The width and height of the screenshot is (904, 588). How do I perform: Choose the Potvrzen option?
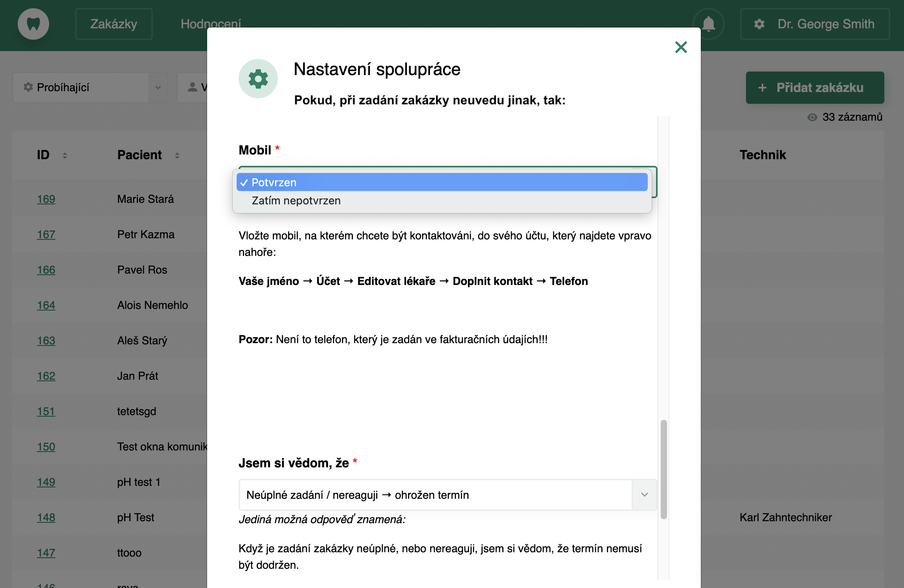point(442,182)
